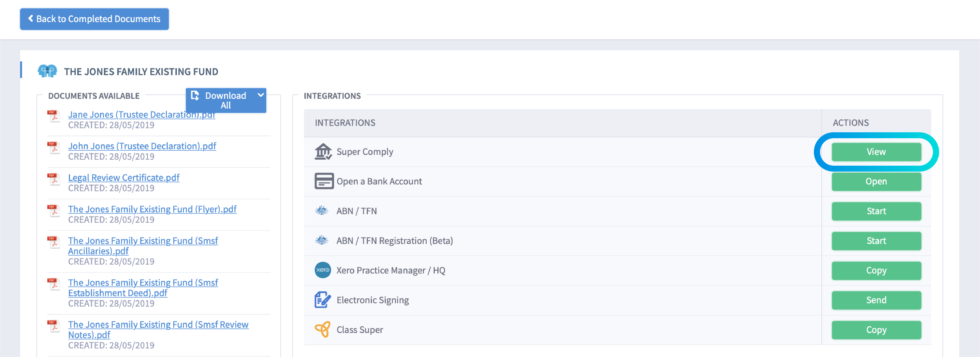Click the Super Comply row label
Image resolution: width=980 pixels, height=357 pixels.
coord(365,152)
